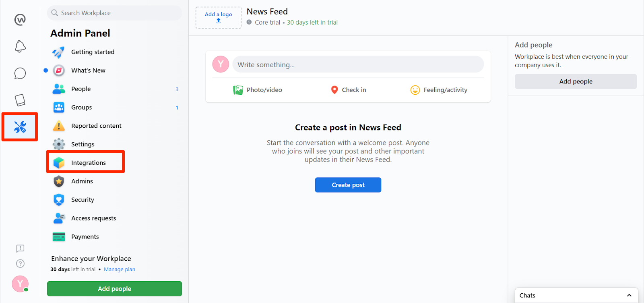Open the Workplace home logo icon
644x303 pixels.
tap(20, 19)
